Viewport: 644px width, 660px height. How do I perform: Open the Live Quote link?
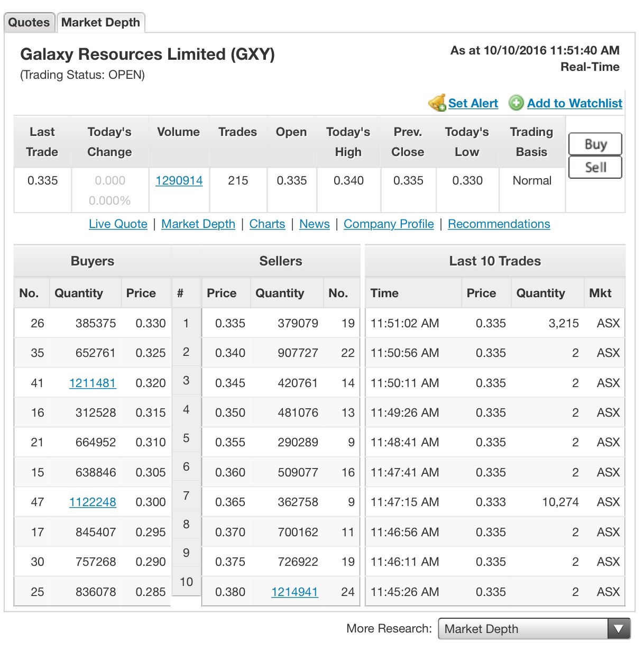(118, 224)
